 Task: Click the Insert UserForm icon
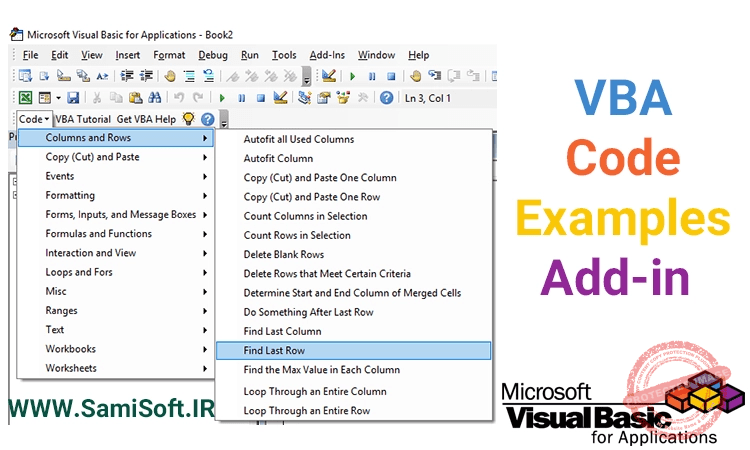coord(44,98)
